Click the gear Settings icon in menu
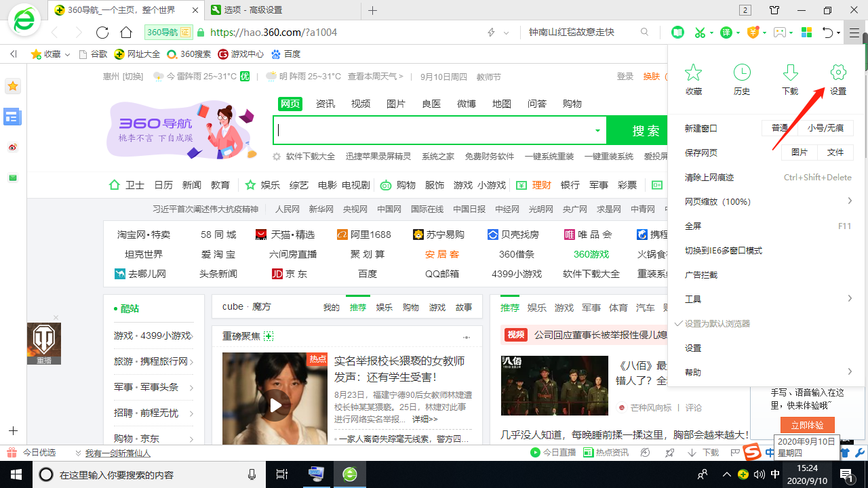The image size is (868, 488). [x=838, y=80]
